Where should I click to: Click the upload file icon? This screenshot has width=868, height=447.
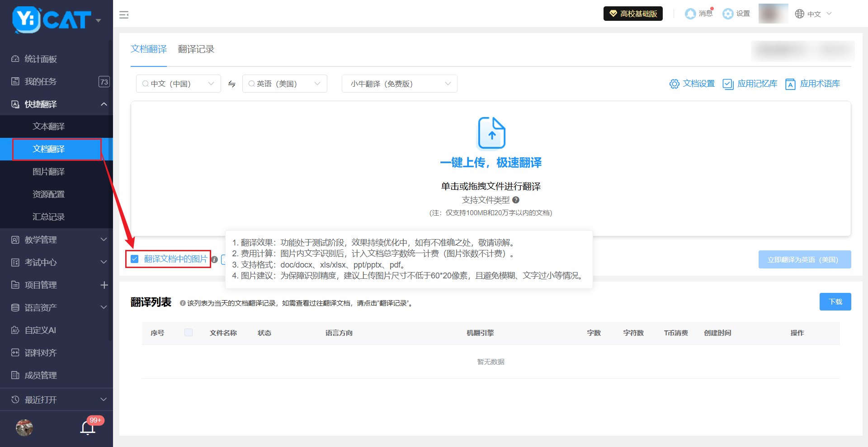coord(491,133)
